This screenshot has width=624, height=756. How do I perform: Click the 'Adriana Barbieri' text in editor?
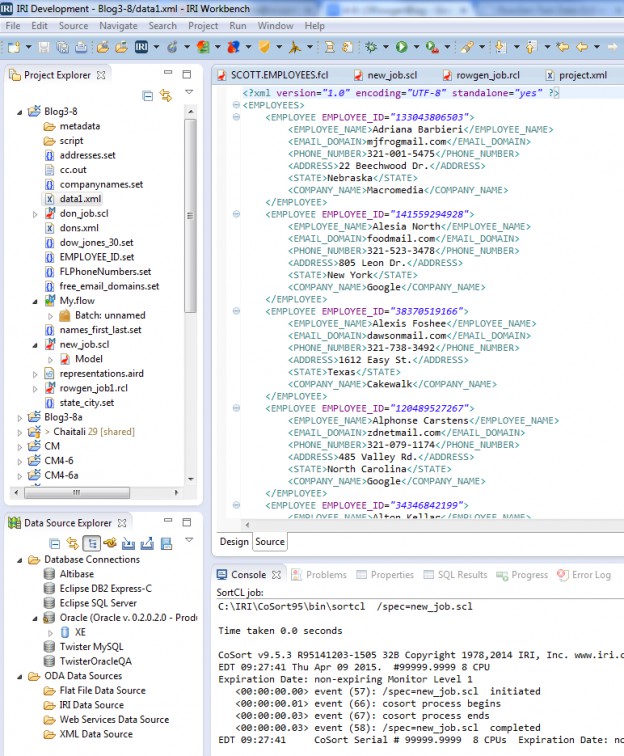click(x=417, y=130)
